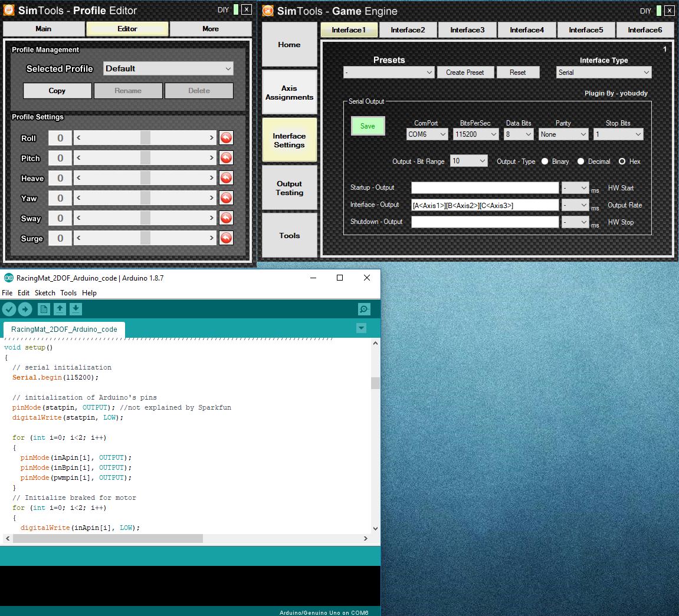Open the Tools menu in Arduino
The height and width of the screenshot is (616, 679).
pos(68,293)
